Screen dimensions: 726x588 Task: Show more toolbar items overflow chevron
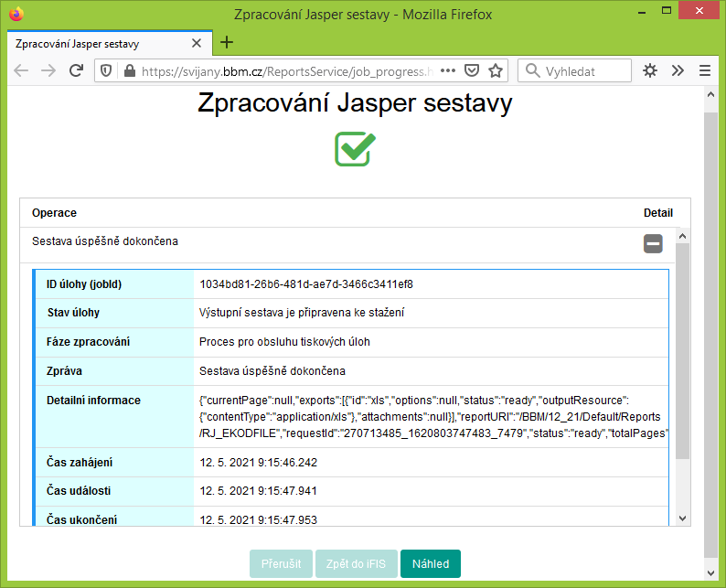coord(678,70)
